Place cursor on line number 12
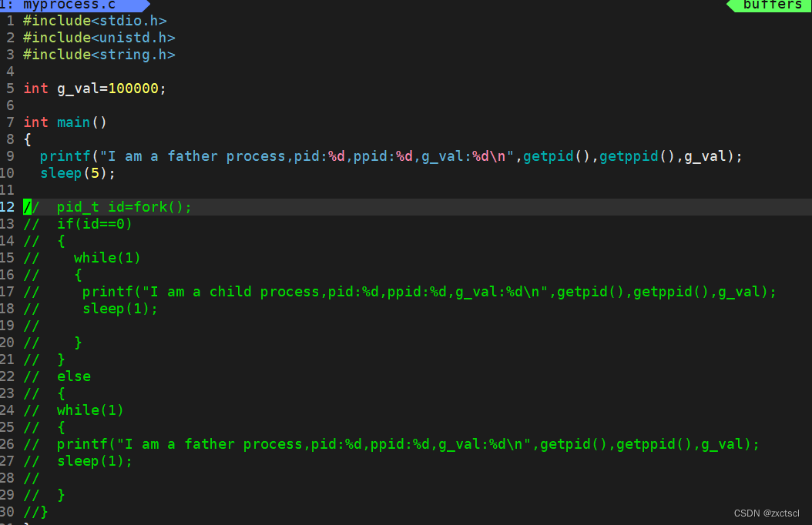 [8, 207]
